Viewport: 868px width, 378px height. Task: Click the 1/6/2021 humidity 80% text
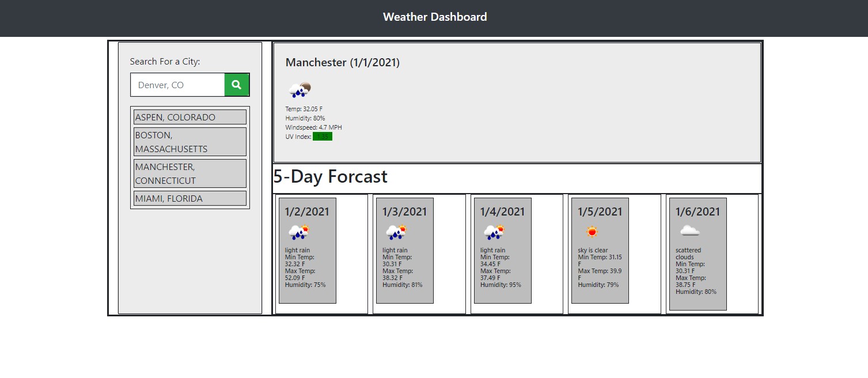coord(696,292)
